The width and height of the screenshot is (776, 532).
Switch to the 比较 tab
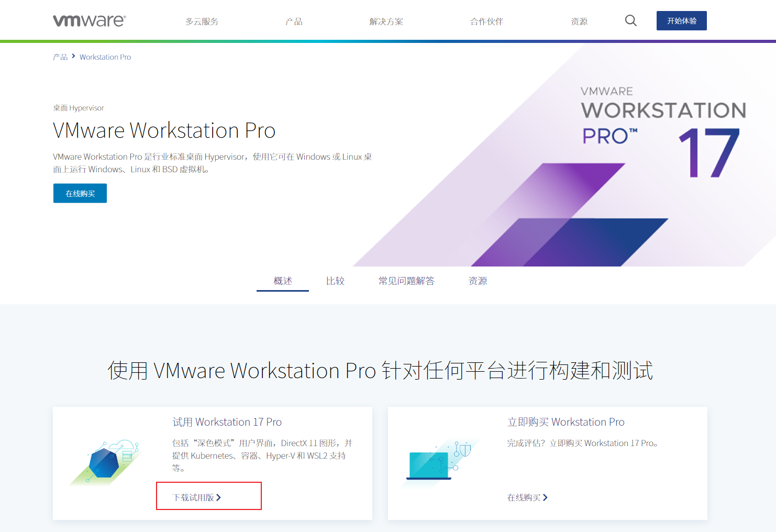coord(335,281)
